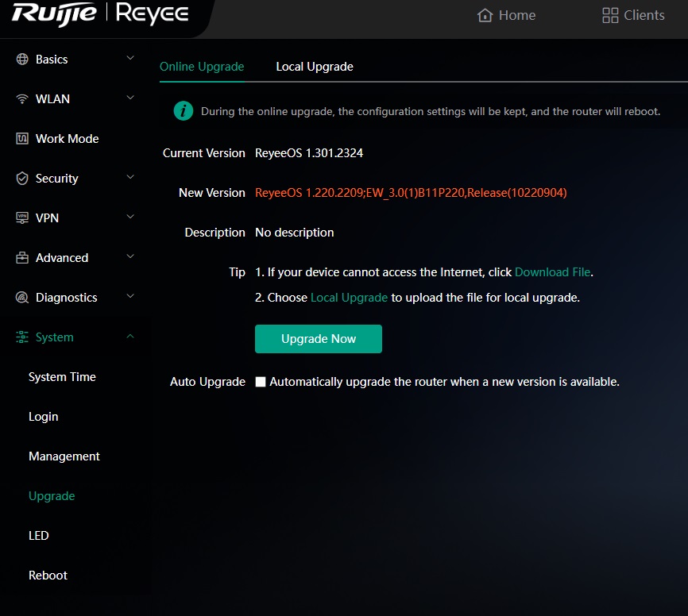The height and width of the screenshot is (616, 688).
Task: Click the System sliders icon
Action: click(x=22, y=337)
